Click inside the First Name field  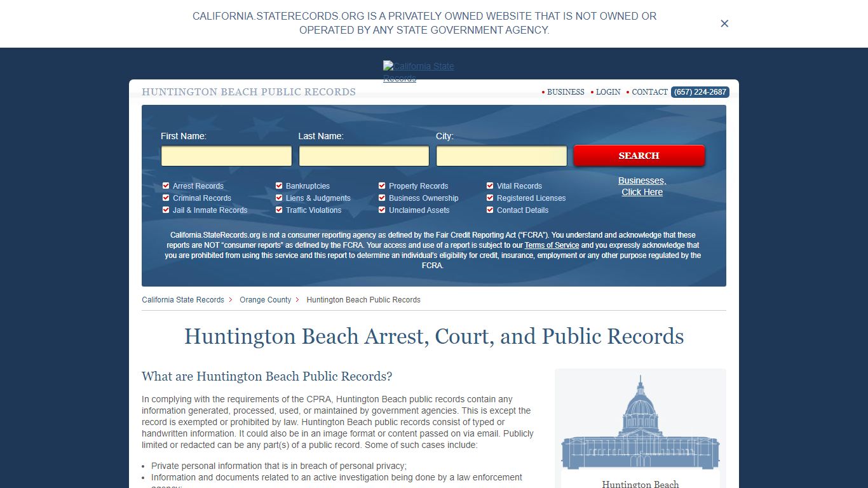(226, 156)
